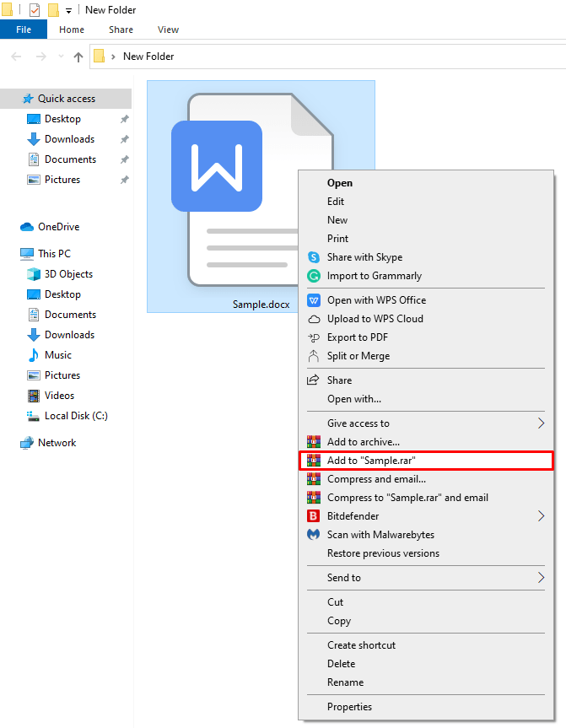
Task: Switch to the Home ribbon tab
Action: click(72, 30)
